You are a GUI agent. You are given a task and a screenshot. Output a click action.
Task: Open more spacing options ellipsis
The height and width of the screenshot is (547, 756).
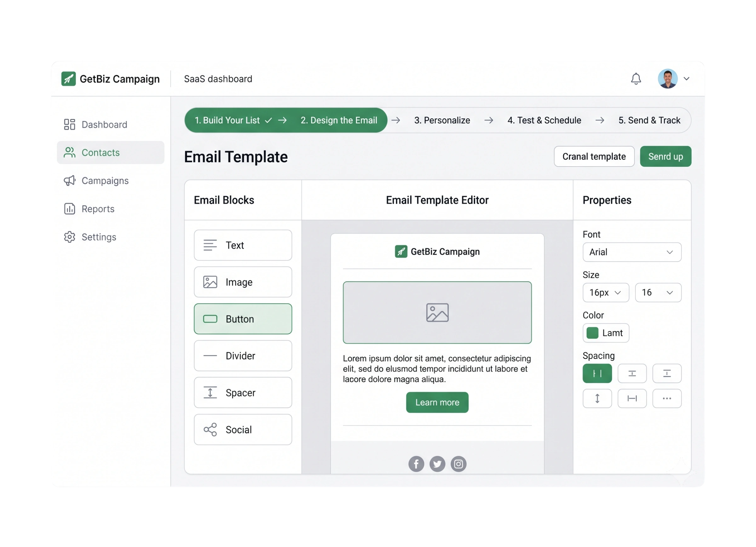pos(667,398)
